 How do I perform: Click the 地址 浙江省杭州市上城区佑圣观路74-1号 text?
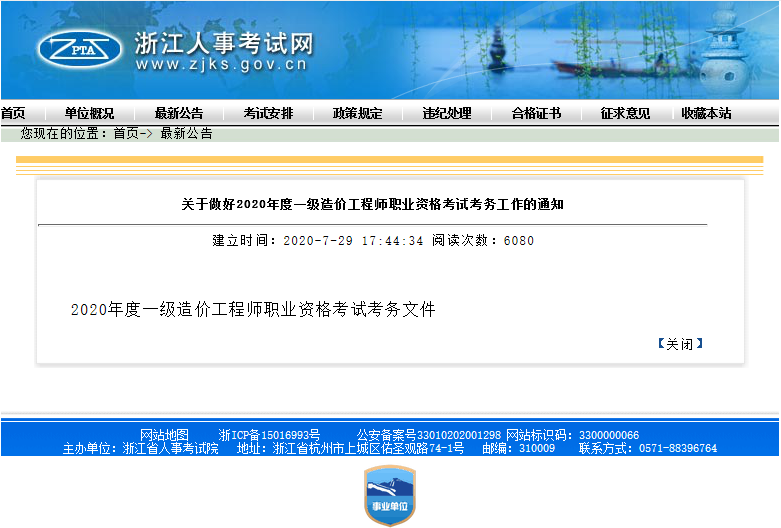click(350, 448)
